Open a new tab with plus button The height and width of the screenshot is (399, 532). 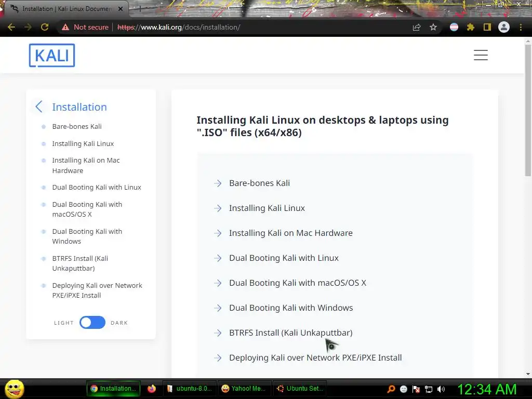point(140,9)
